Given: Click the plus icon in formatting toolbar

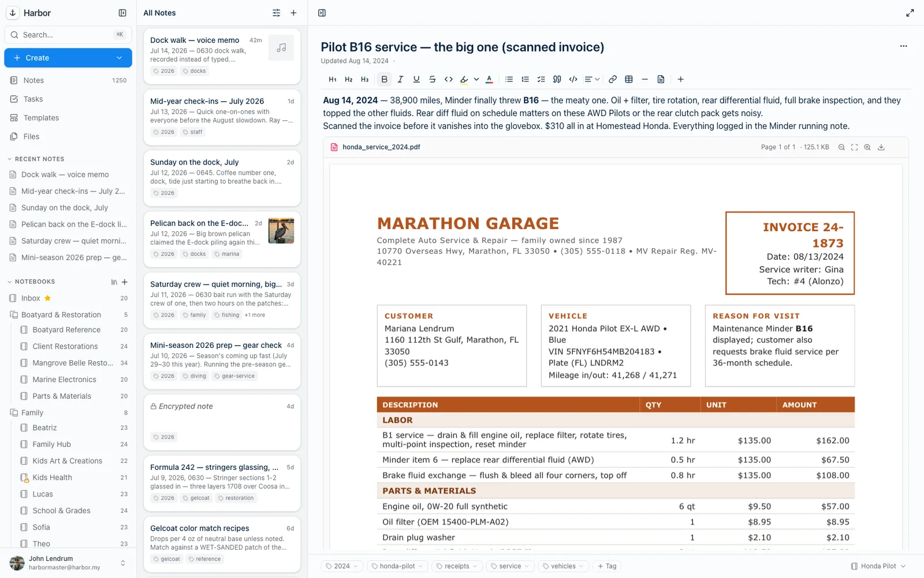Looking at the screenshot, I should coord(681,79).
